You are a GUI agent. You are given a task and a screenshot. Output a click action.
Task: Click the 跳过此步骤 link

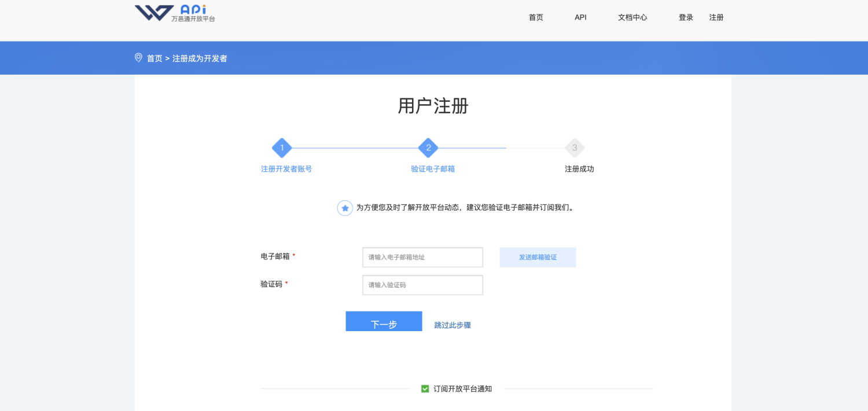[453, 325]
